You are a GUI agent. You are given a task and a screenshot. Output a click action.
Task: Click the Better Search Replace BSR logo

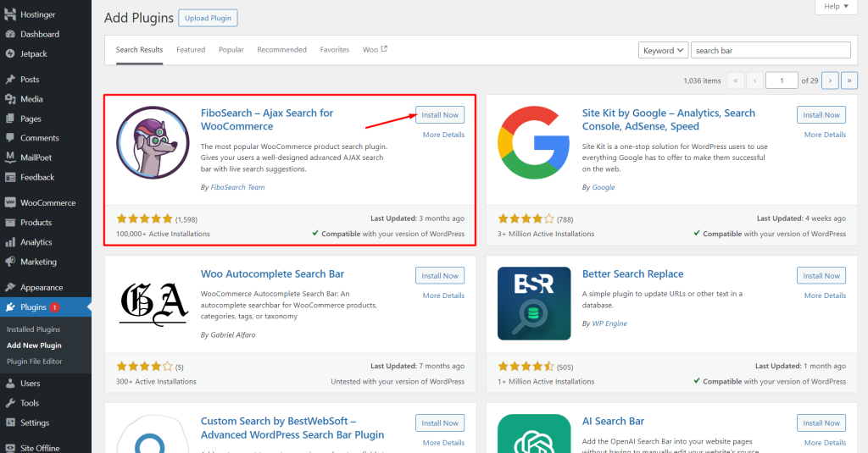pos(534,303)
